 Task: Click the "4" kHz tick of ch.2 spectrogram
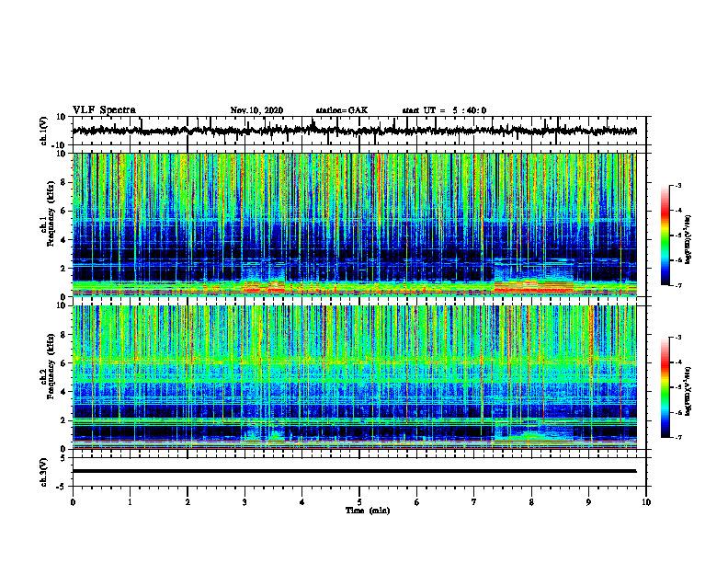(x=64, y=392)
